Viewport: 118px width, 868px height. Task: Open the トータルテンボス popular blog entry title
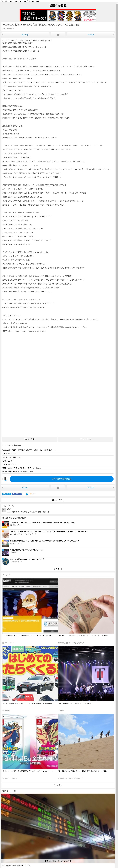coord(49,531)
